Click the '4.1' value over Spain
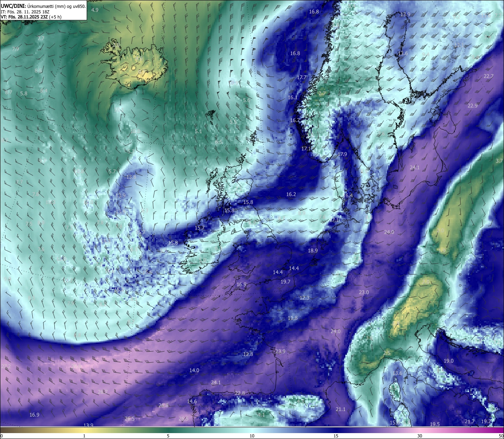This screenshot has width=504, height=439. (261, 415)
